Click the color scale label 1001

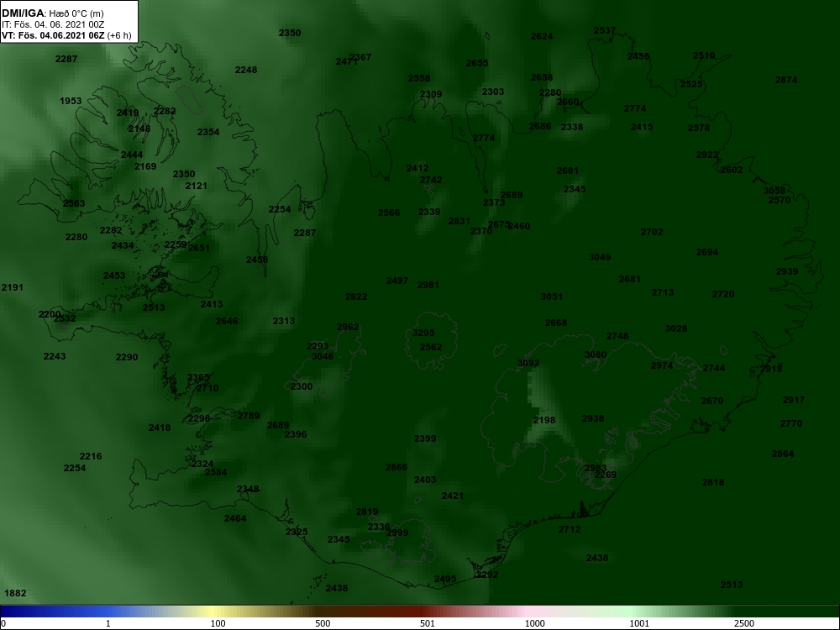pos(639,623)
